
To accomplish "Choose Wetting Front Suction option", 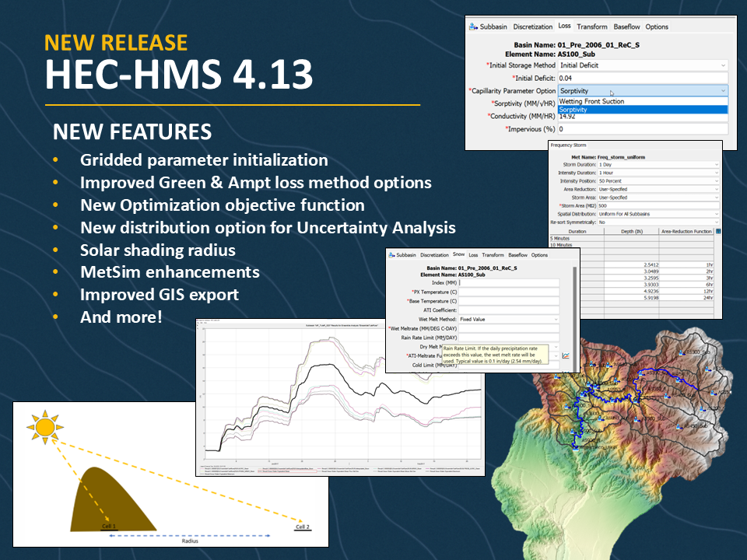I will click(x=643, y=101).
